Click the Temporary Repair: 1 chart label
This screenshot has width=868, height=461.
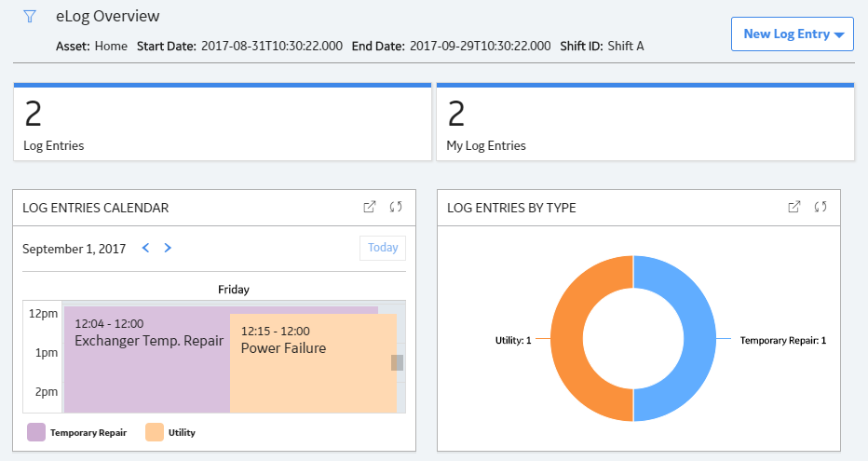point(782,340)
